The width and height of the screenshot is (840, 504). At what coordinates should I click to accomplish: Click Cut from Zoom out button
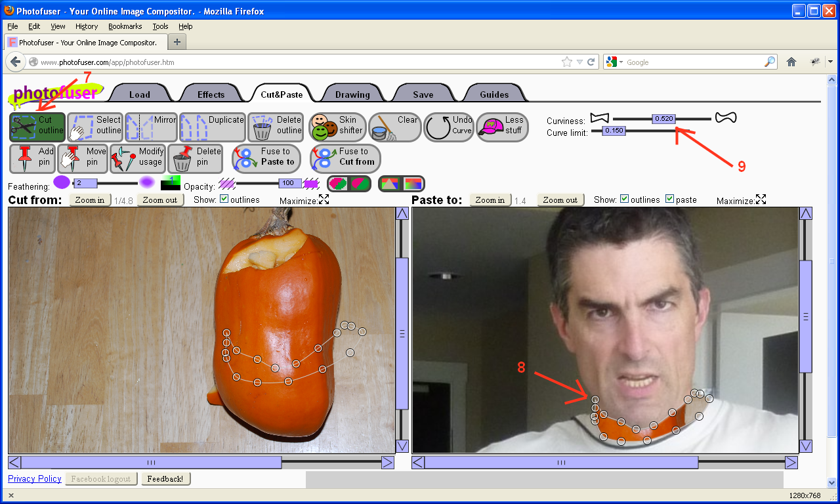pyautogui.click(x=160, y=199)
